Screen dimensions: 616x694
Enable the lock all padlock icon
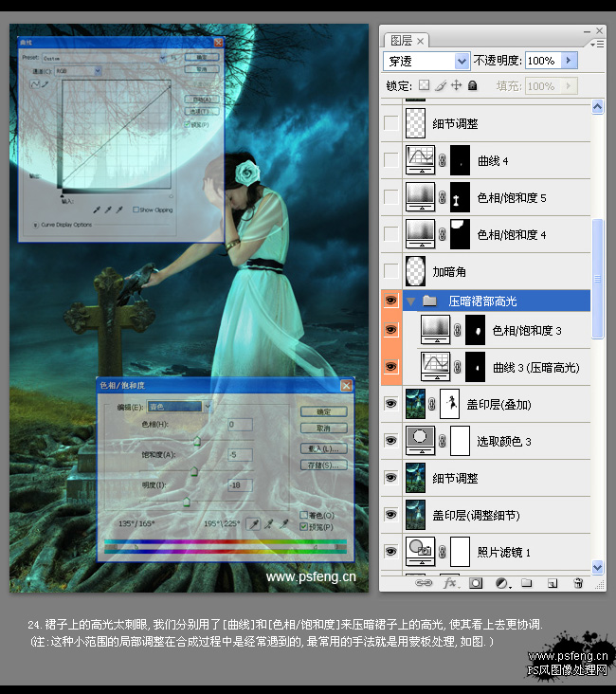(472, 85)
